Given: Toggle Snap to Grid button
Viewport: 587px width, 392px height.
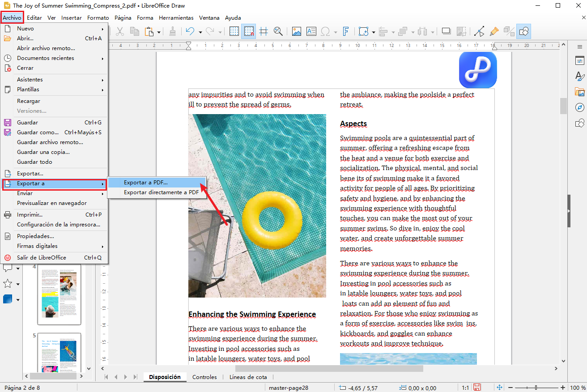Looking at the screenshot, I should pos(249,31).
